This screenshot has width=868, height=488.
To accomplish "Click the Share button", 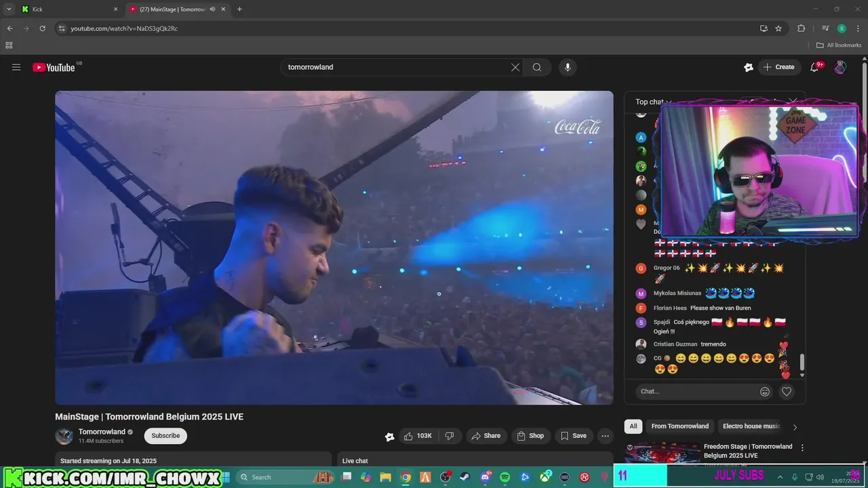I will 486,436.
